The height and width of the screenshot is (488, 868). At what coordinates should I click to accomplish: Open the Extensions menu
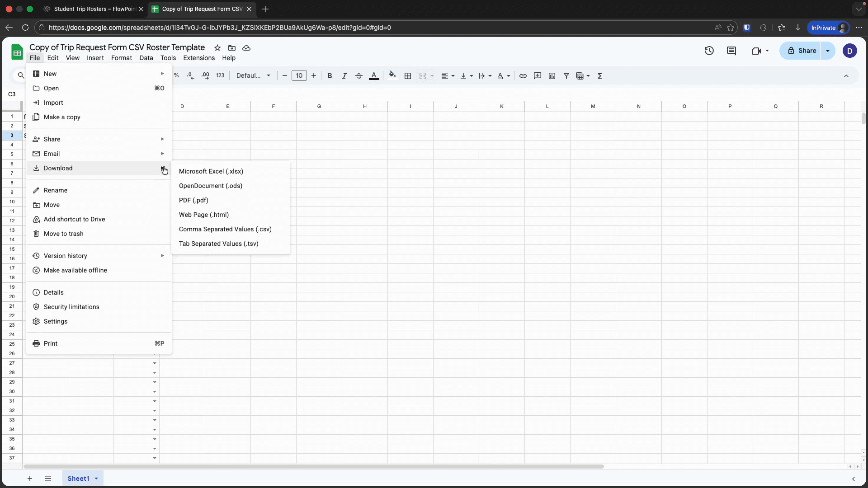(199, 58)
